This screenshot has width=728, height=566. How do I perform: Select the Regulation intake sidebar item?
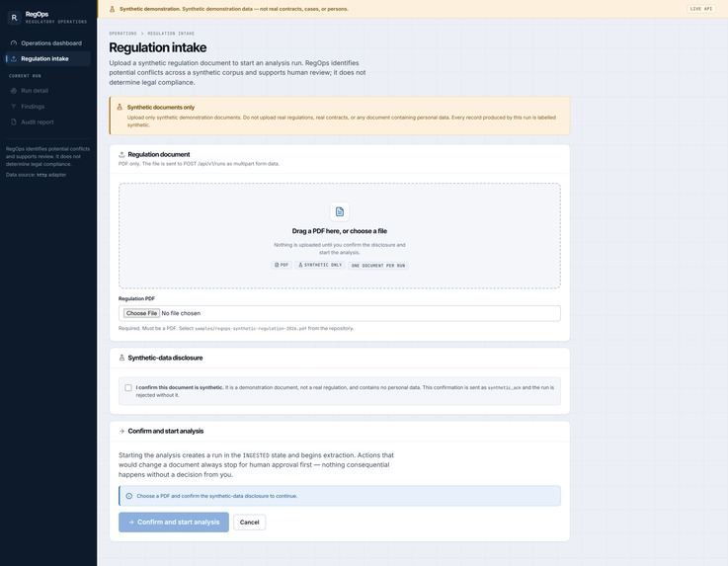point(47,58)
